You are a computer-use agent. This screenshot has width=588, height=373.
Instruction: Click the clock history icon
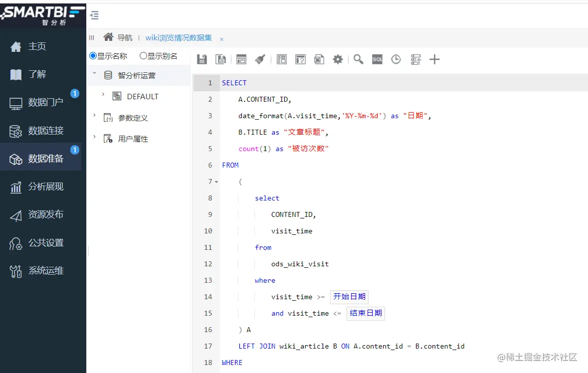coord(396,59)
